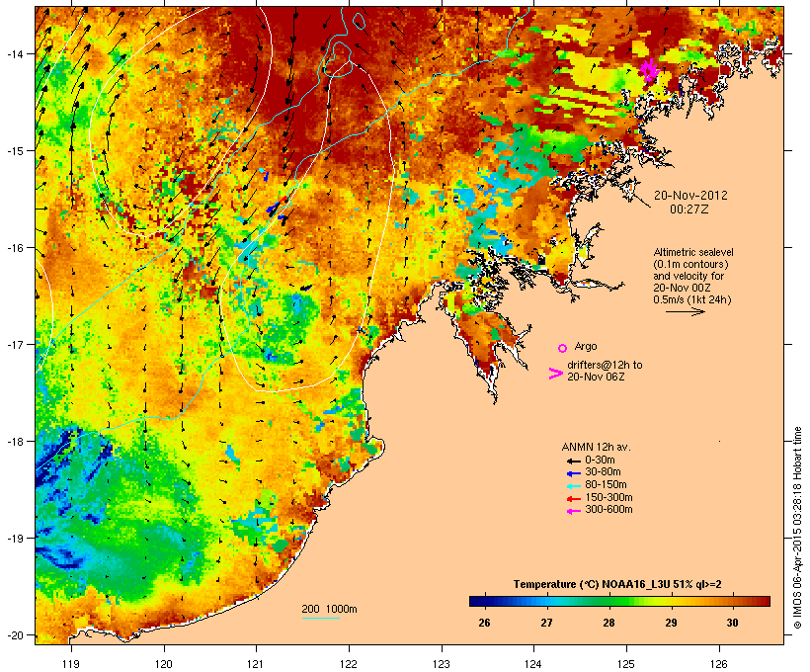Screen dimensions: 810x672
Task: Click the red 150-300m legend arrow
Action: click(x=573, y=499)
